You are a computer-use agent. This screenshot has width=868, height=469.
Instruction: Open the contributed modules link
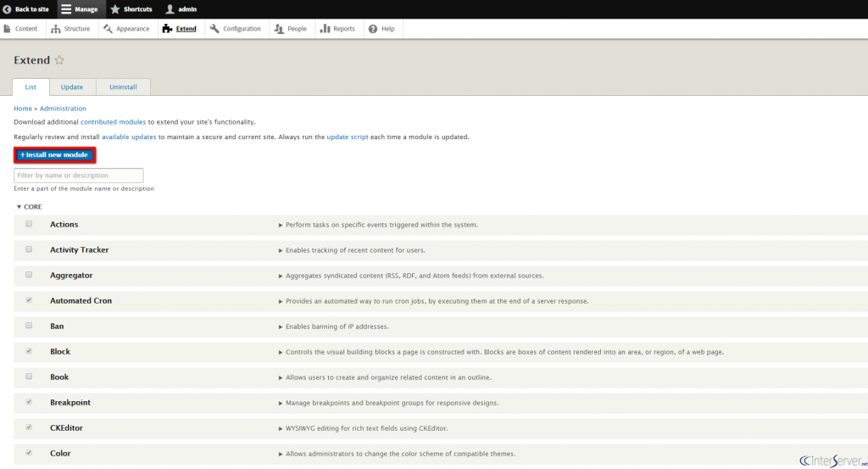coord(114,122)
